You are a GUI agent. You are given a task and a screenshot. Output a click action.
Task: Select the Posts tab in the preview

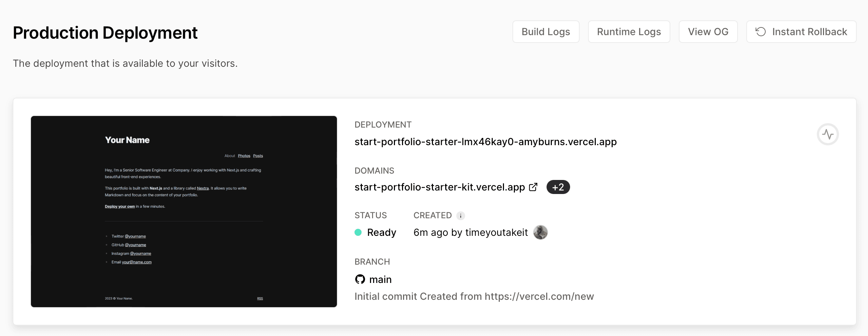point(258,155)
